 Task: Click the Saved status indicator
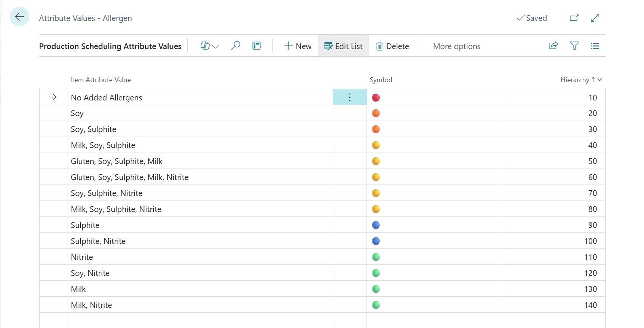tap(531, 18)
